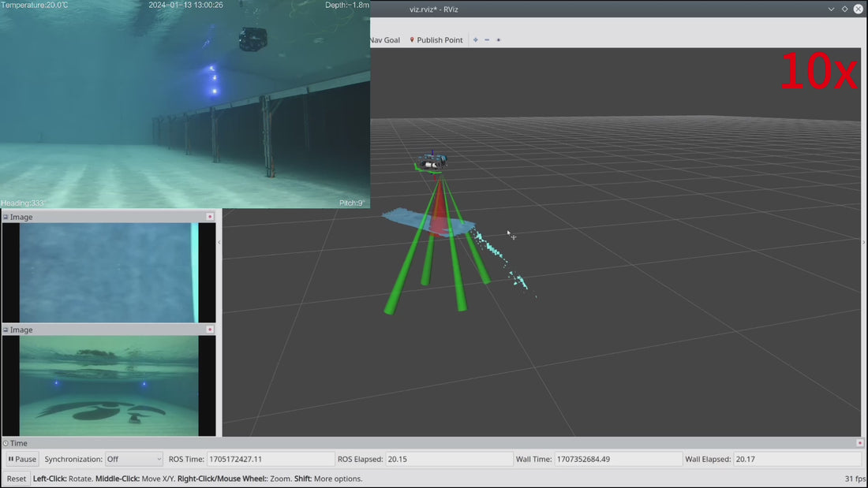Close the lower Image panel
This screenshot has width=868, height=488.
210,330
